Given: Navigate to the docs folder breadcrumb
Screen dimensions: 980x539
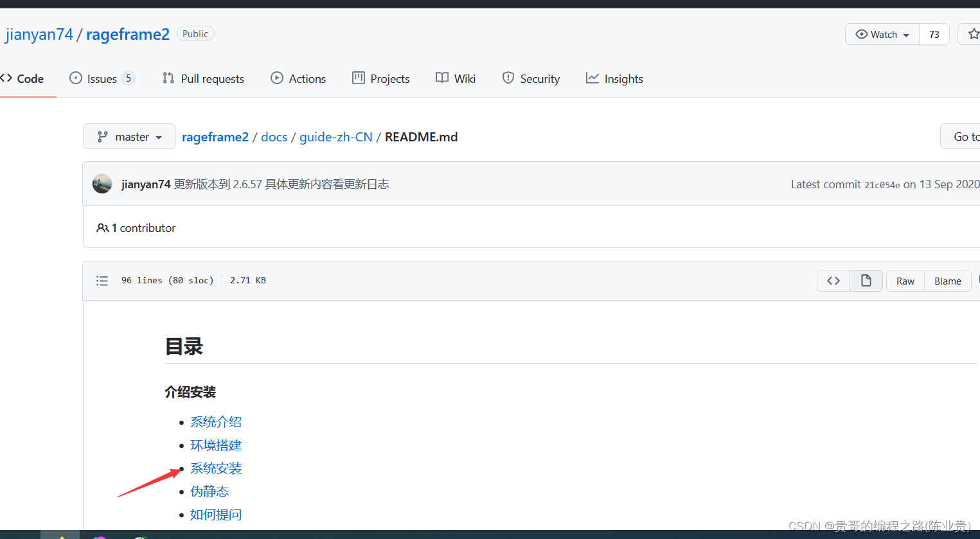Looking at the screenshot, I should (274, 137).
